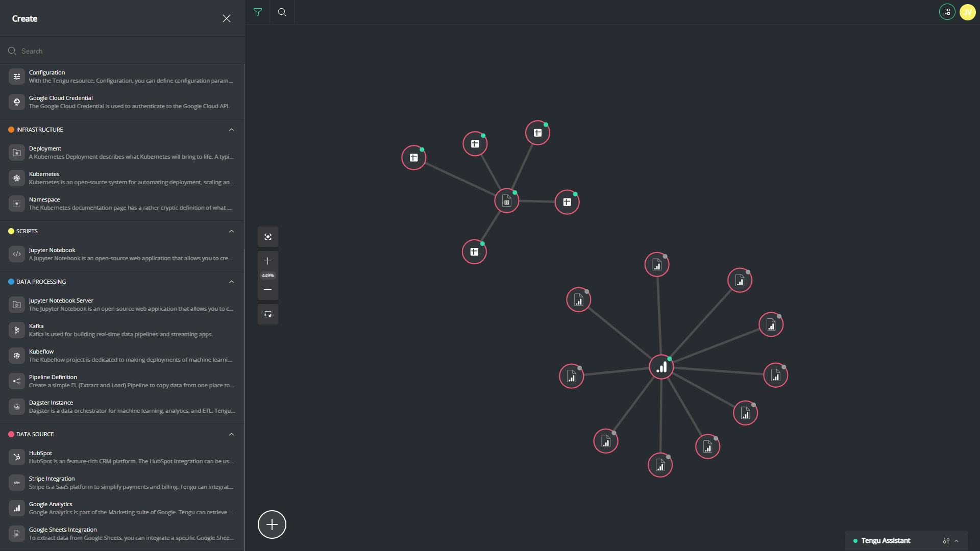This screenshot has width=980, height=551.
Task: Collapse the DATA SOURCE section
Action: tap(231, 434)
